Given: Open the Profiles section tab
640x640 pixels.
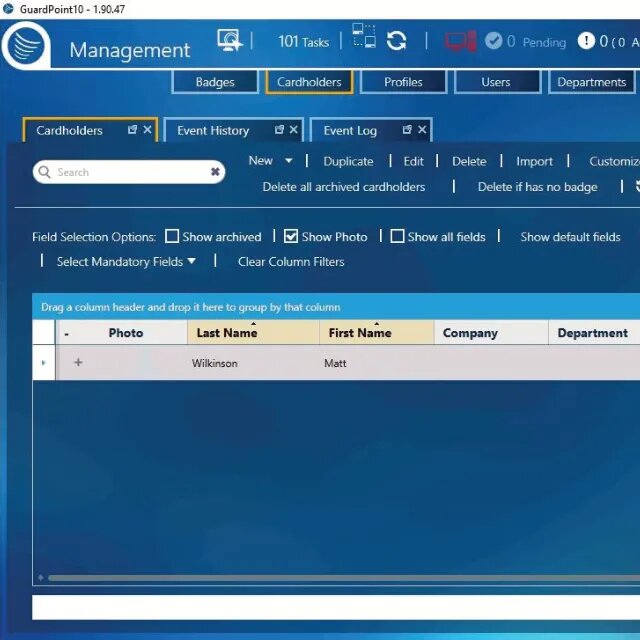Looking at the screenshot, I should 403,82.
